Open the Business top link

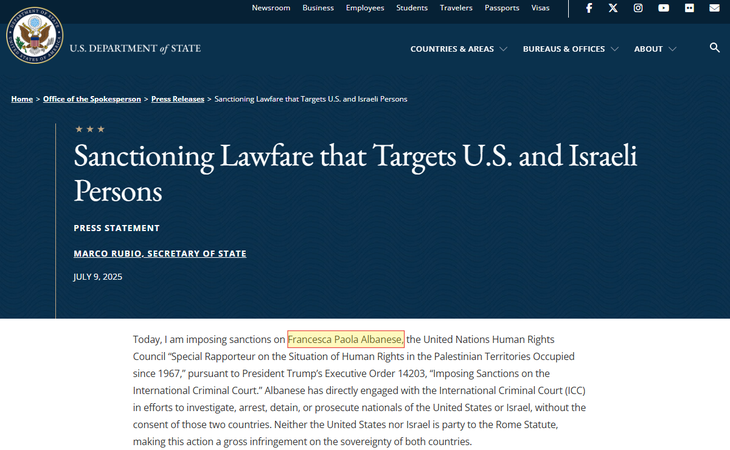pyautogui.click(x=318, y=8)
